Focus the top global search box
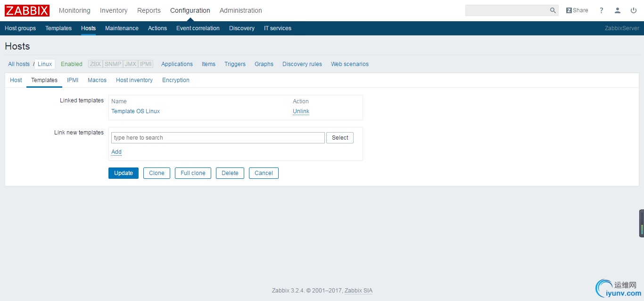 (507, 10)
